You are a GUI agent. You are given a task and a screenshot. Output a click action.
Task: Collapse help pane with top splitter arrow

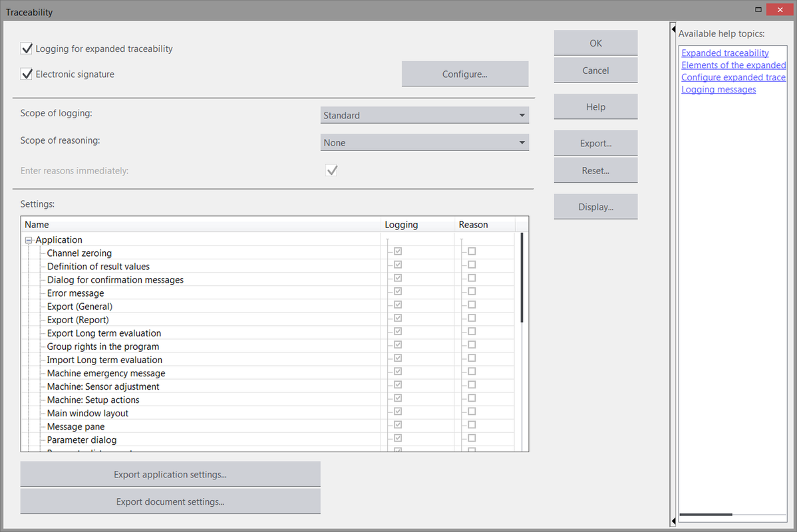(673, 28)
